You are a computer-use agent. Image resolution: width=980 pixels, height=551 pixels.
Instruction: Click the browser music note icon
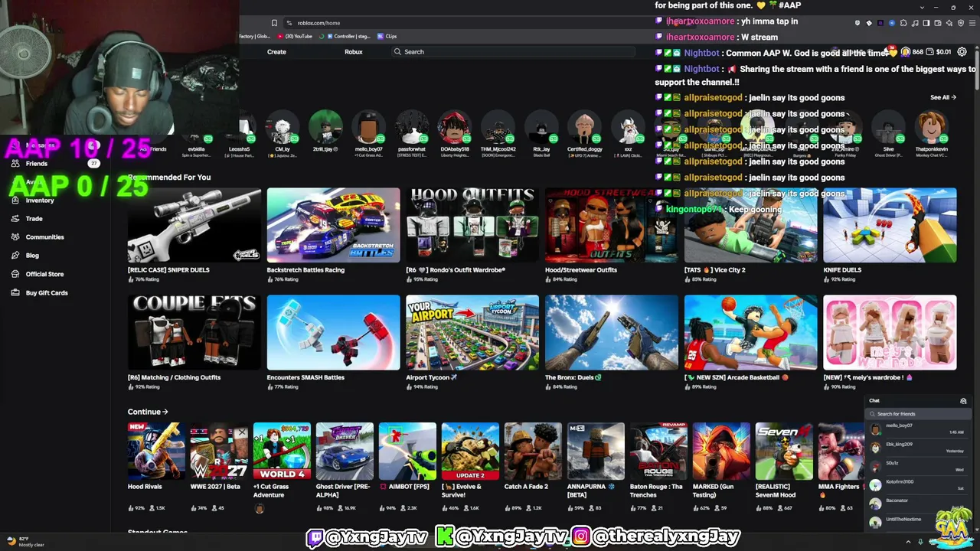coord(915,23)
